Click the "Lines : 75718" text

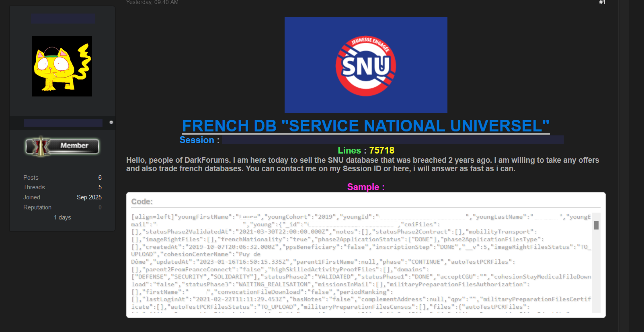[x=366, y=150]
